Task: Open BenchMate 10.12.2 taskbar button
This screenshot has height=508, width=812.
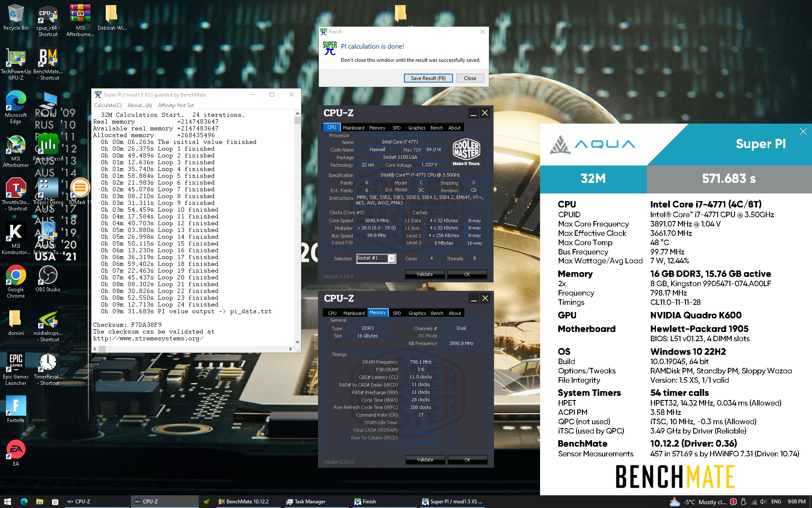Action: point(247,502)
